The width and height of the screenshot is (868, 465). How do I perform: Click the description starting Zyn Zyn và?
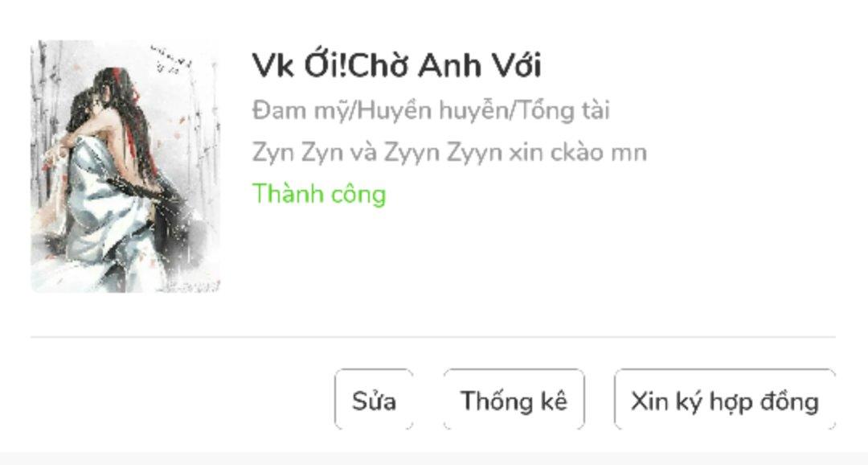pos(449,152)
